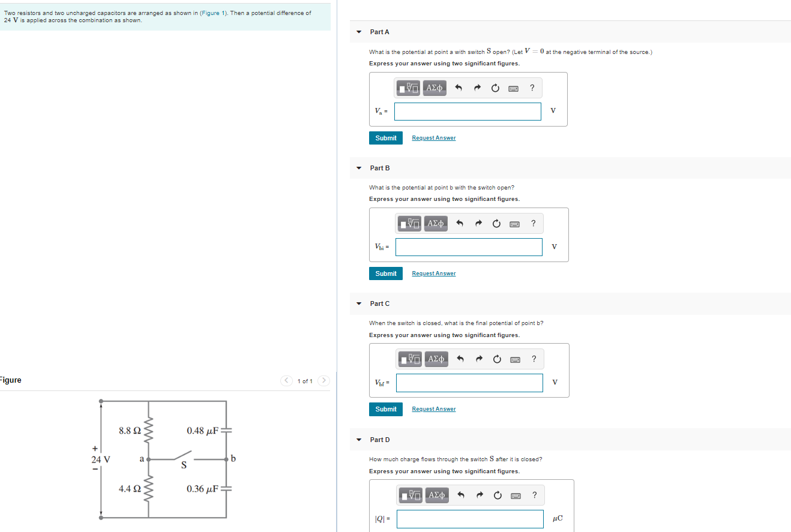Click Request Answer in Part C
The width and height of the screenshot is (791, 532).
tap(434, 408)
